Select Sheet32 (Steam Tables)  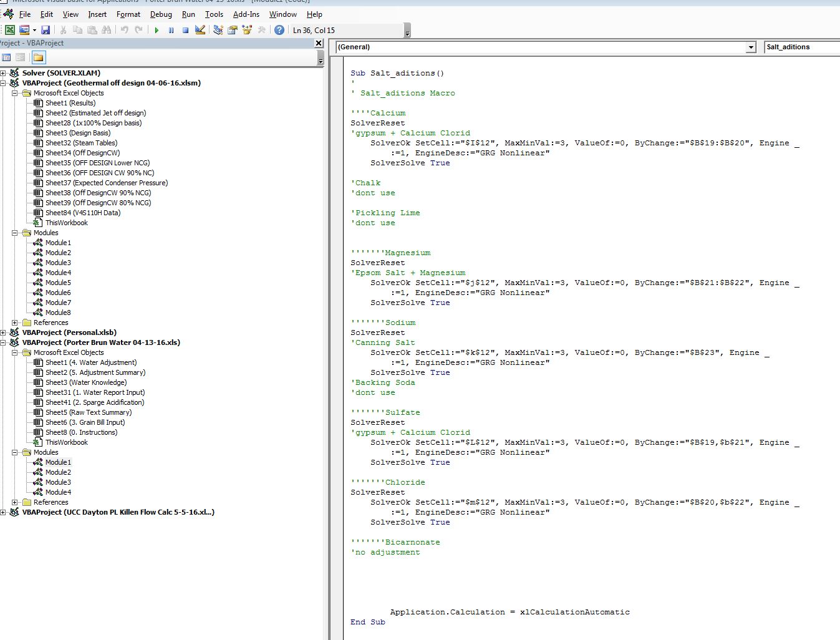[x=81, y=143]
